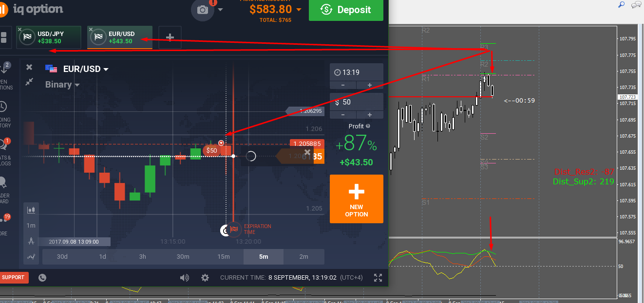Click the +$43.50 profit amount
Screen dimensions: 644x303
click(x=356, y=162)
